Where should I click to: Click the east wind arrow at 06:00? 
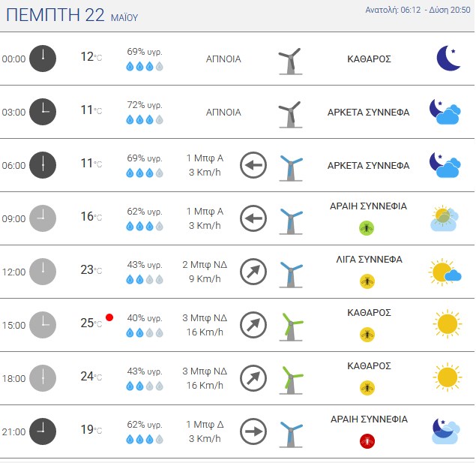[253, 165]
